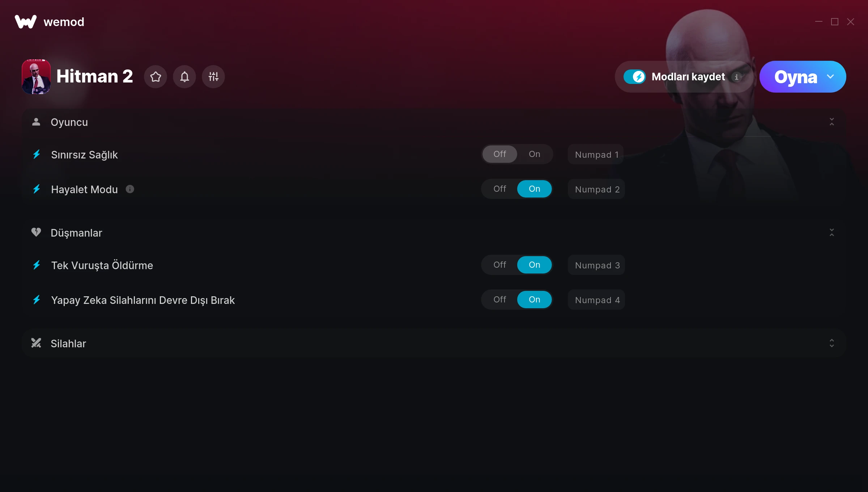
Task: Click the Oyna play button
Action: point(796,77)
